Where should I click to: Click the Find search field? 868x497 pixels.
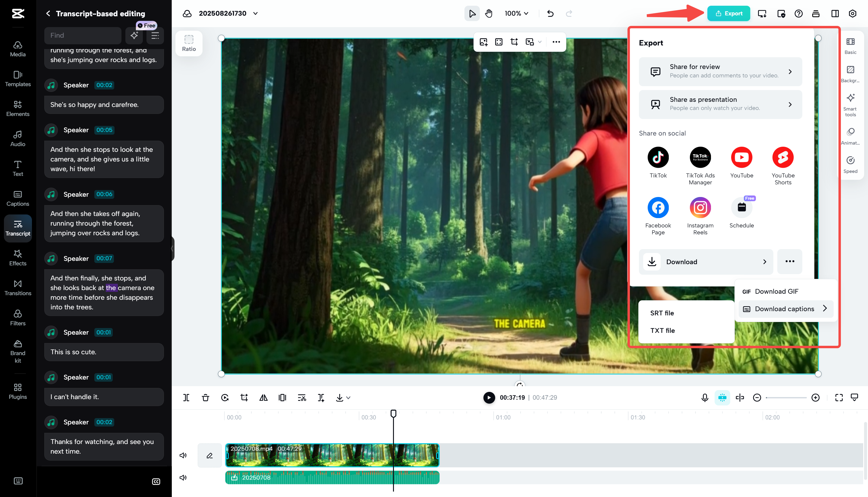(83, 36)
